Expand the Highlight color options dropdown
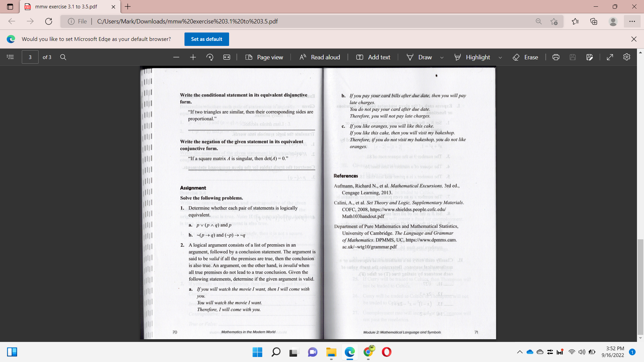The height and width of the screenshot is (362, 644). 500,57
